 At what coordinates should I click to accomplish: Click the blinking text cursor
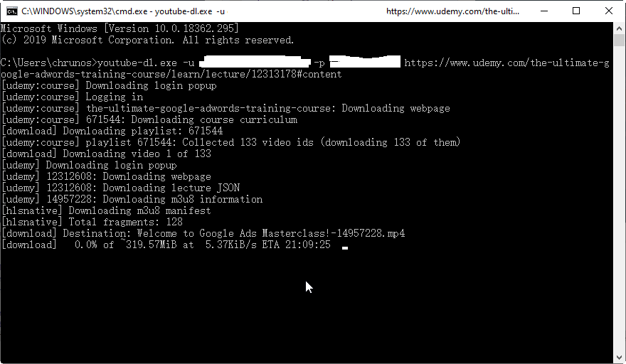[345, 248]
